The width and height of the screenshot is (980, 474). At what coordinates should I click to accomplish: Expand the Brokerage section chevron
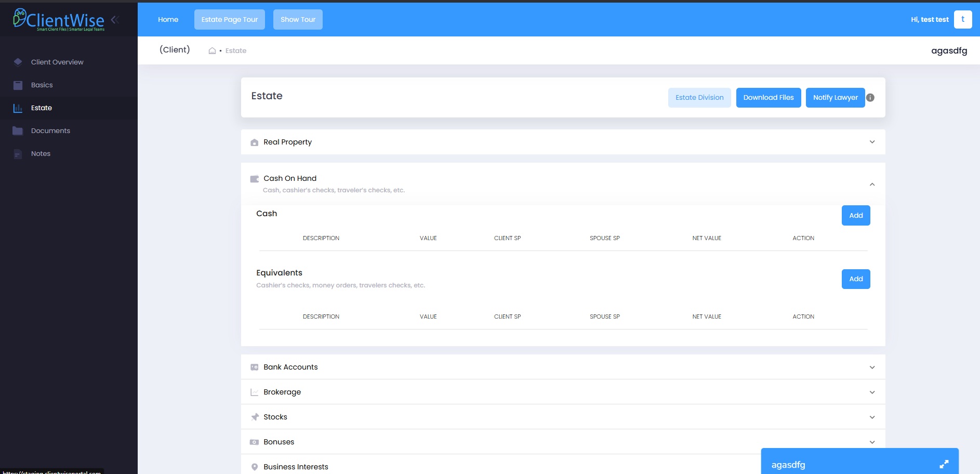[872, 392]
